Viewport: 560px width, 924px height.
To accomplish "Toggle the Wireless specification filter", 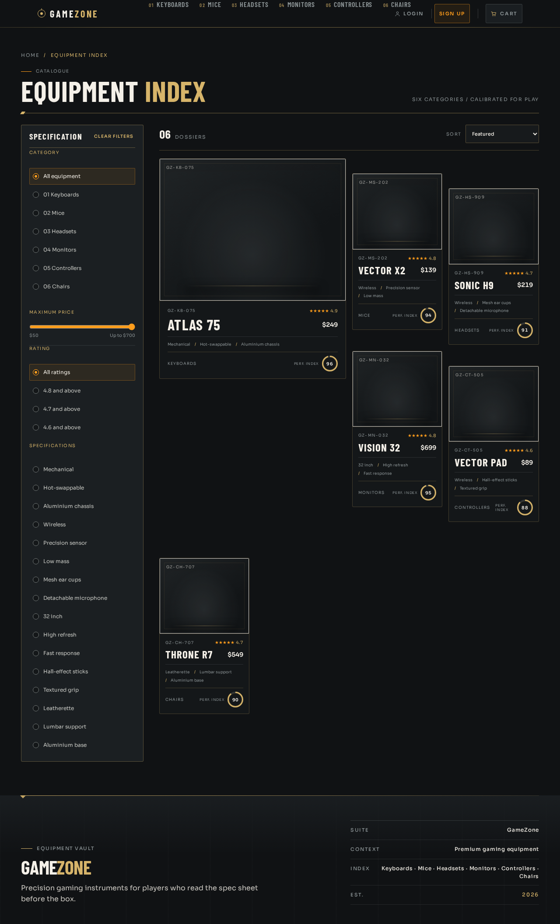I will tap(82, 525).
